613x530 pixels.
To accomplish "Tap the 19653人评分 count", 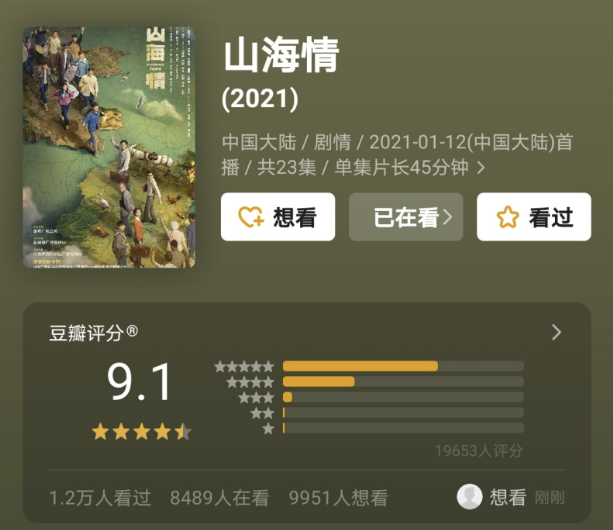I will pos(479,451).
